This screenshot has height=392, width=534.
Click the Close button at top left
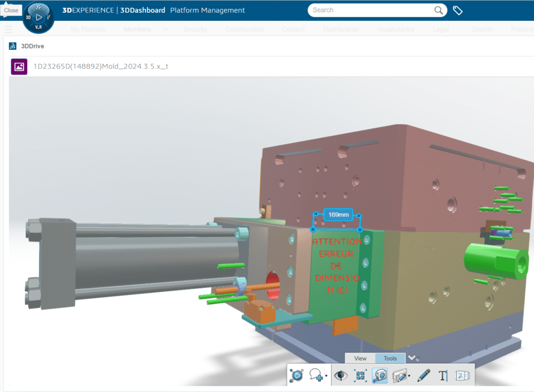11,10
